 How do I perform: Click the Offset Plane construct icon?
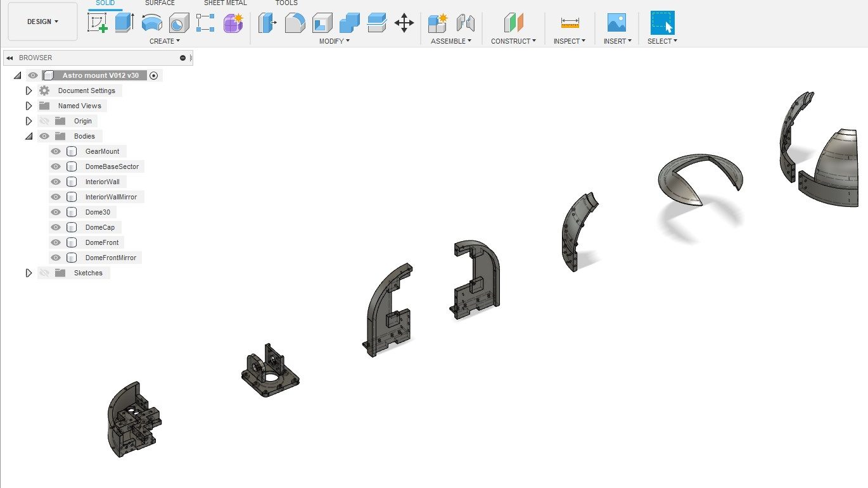pos(513,23)
